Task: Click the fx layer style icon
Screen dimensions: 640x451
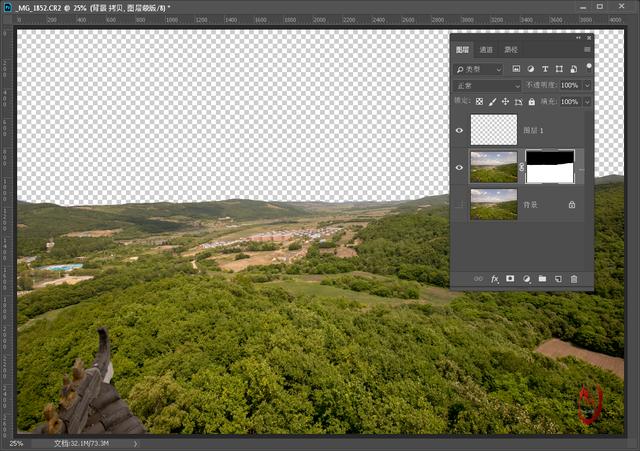Action: [x=495, y=279]
